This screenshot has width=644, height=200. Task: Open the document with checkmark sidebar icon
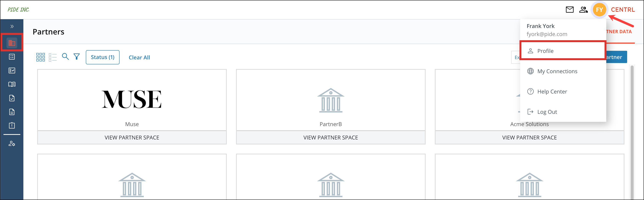tap(12, 98)
